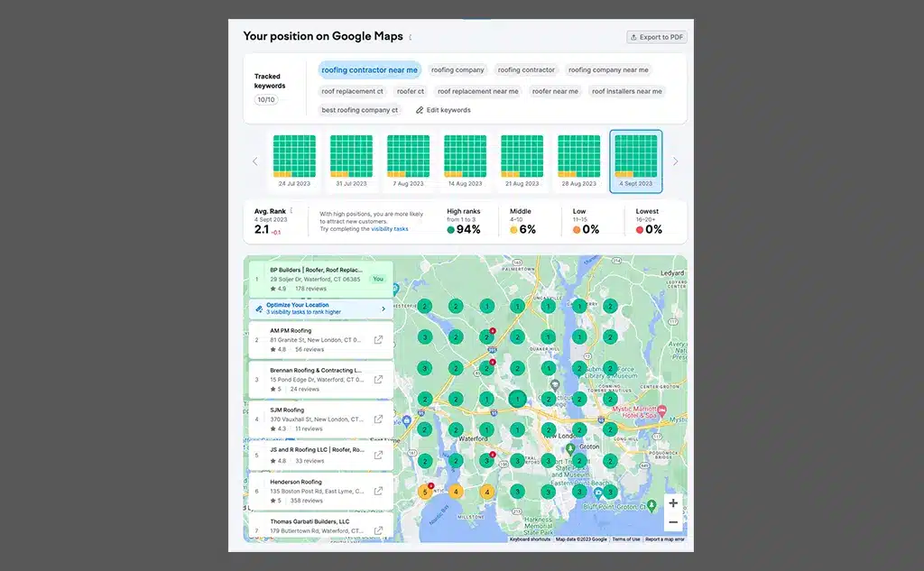
Task: Open map Terms of Use link
Action: point(626,539)
